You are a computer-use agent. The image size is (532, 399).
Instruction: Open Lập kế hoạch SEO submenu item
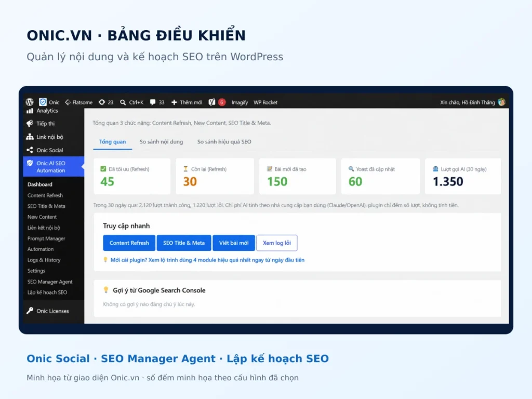(47, 292)
